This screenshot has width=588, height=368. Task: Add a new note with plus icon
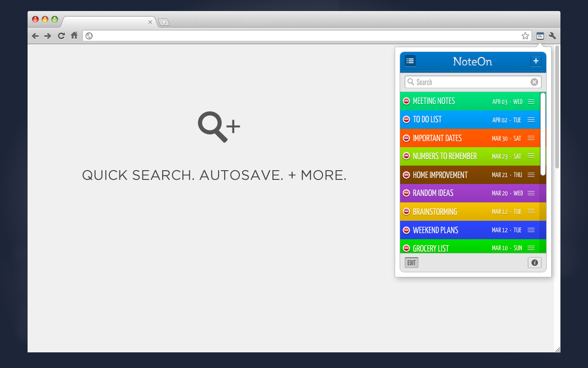[x=536, y=61]
